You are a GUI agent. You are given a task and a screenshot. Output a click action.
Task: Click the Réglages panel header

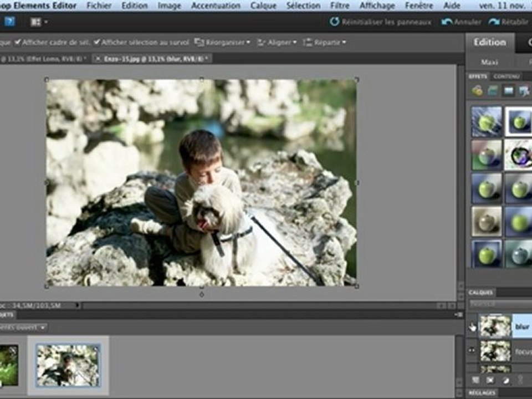click(x=483, y=393)
